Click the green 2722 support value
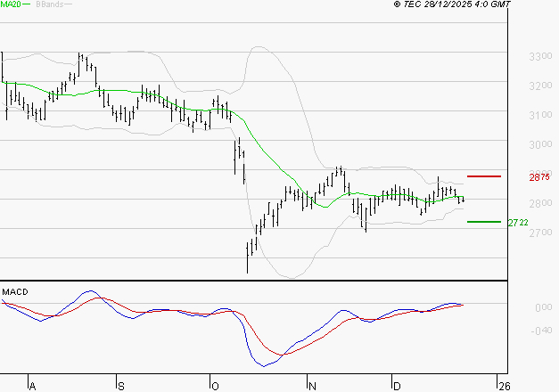The image size is (559, 392). coord(518,223)
